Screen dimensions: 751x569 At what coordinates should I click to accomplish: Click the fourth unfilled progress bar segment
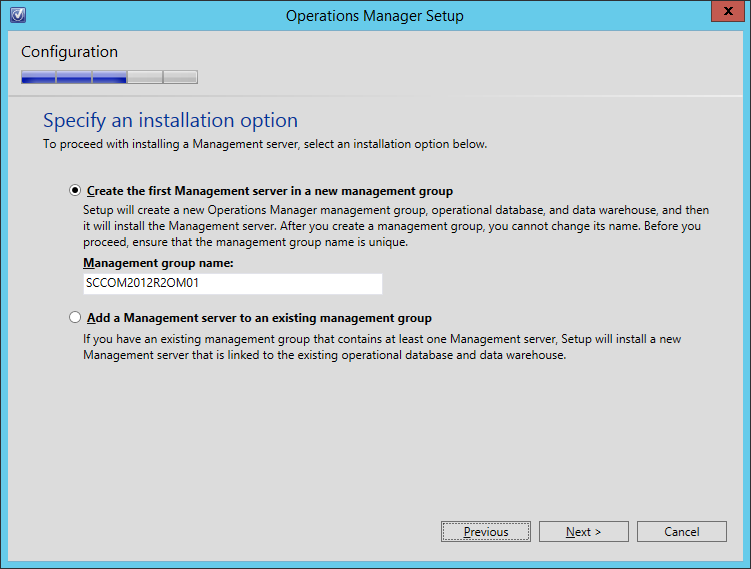(144, 77)
